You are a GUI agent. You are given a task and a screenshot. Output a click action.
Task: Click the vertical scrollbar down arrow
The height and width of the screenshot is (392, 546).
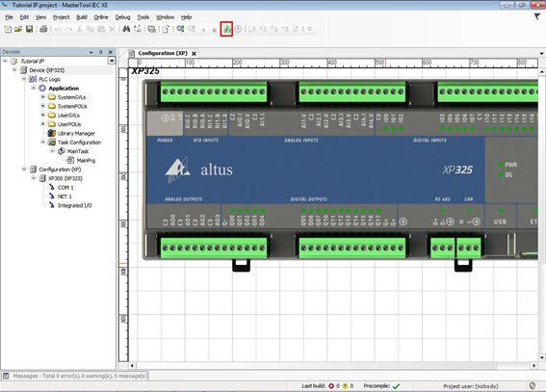pyautogui.click(x=542, y=357)
